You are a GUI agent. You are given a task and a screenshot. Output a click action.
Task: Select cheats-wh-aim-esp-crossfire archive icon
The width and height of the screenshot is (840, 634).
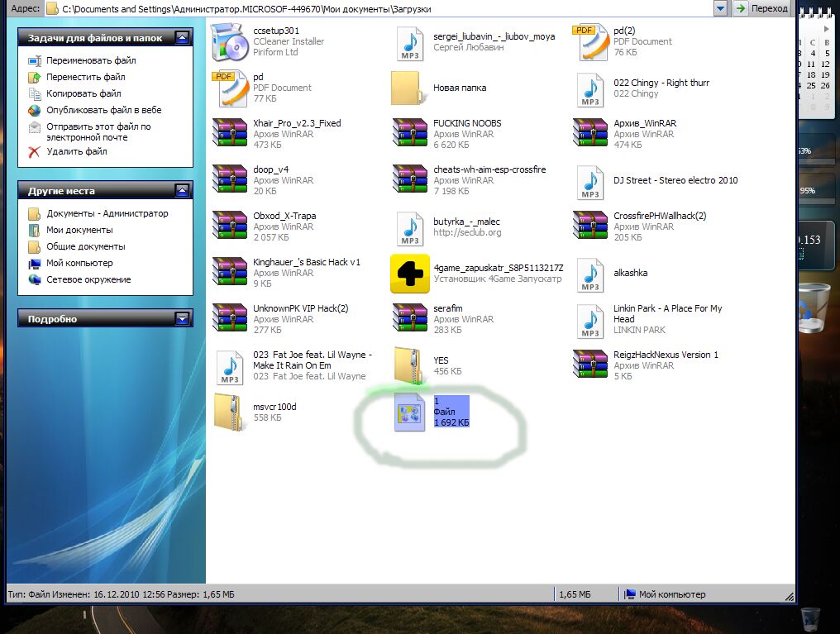coord(410,179)
